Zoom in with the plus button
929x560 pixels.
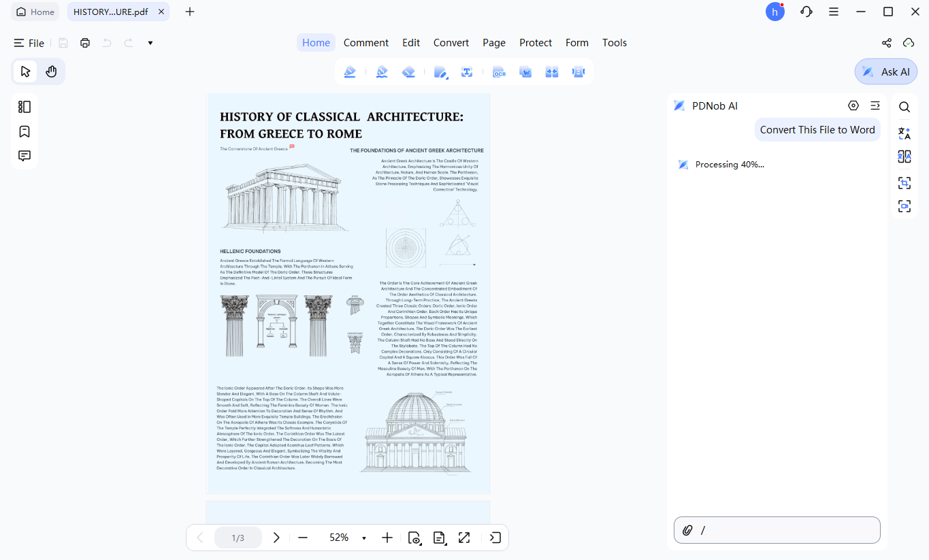(x=387, y=538)
